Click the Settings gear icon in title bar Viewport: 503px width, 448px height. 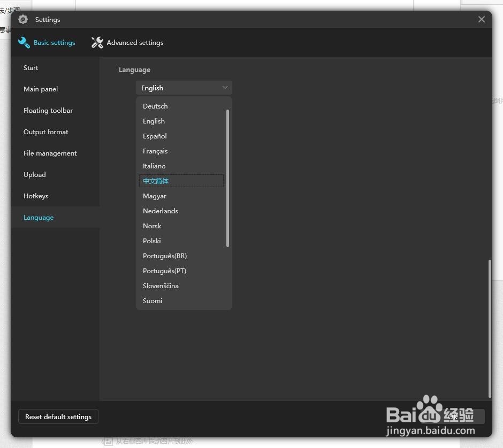click(23, 19)
